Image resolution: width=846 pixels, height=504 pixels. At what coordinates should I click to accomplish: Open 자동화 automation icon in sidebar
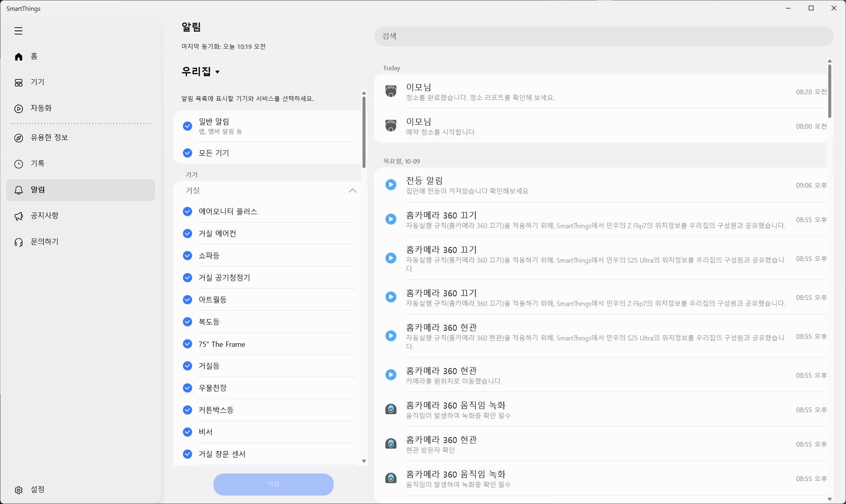pyautogui.click(x=18, y=109)
